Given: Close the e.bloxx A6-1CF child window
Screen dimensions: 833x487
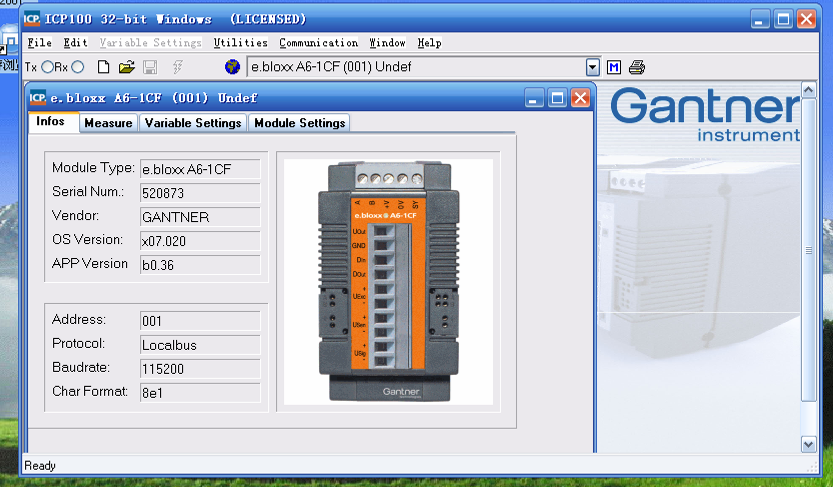Looking at the screenshot, I should tap(580, 98).
